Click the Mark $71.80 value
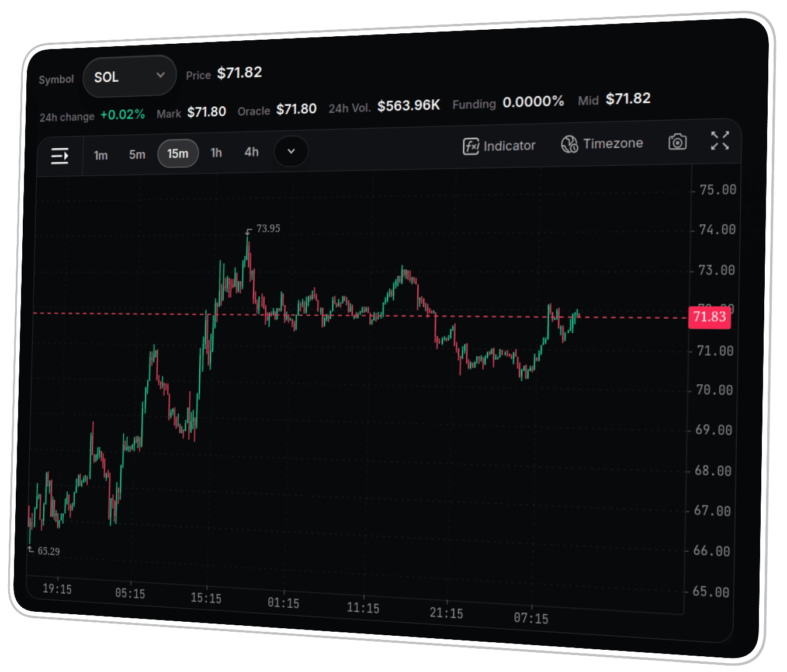Image resolution: width=787 pixels, height=672 pixels. click(207, 112)
